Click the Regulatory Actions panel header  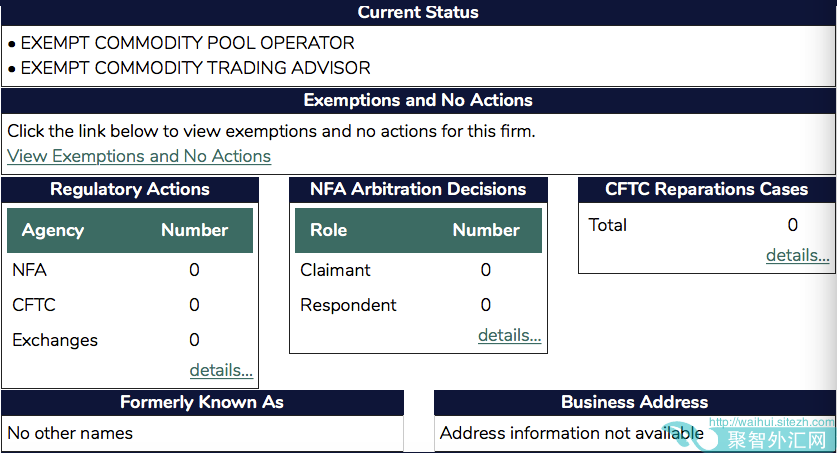point(130,189)
